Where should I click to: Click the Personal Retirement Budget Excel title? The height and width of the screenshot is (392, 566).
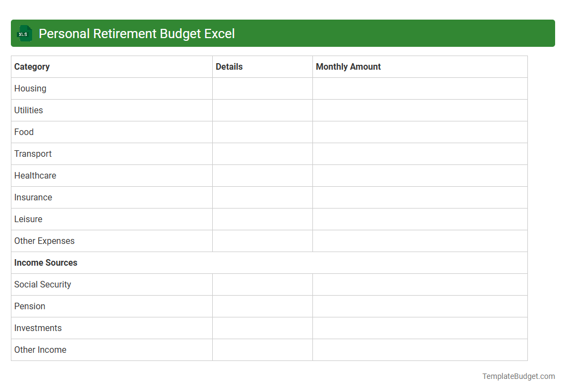tap(136, 33)
